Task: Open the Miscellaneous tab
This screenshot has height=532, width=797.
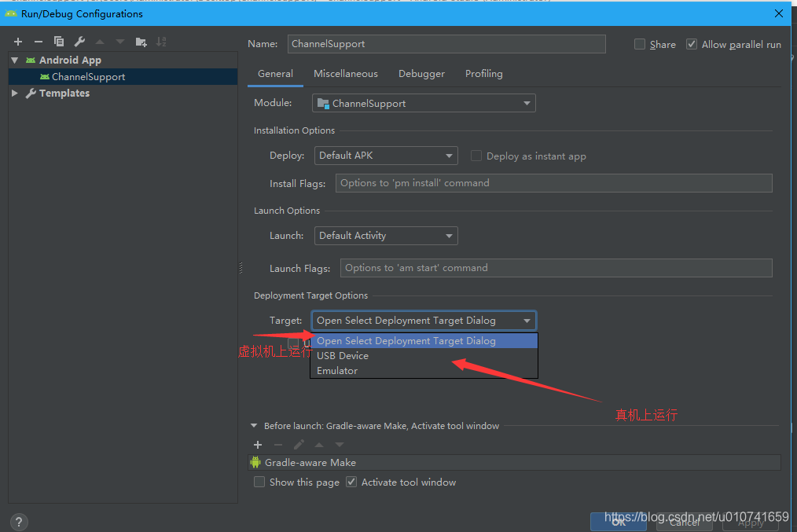Action: click(x=346, y=73)
